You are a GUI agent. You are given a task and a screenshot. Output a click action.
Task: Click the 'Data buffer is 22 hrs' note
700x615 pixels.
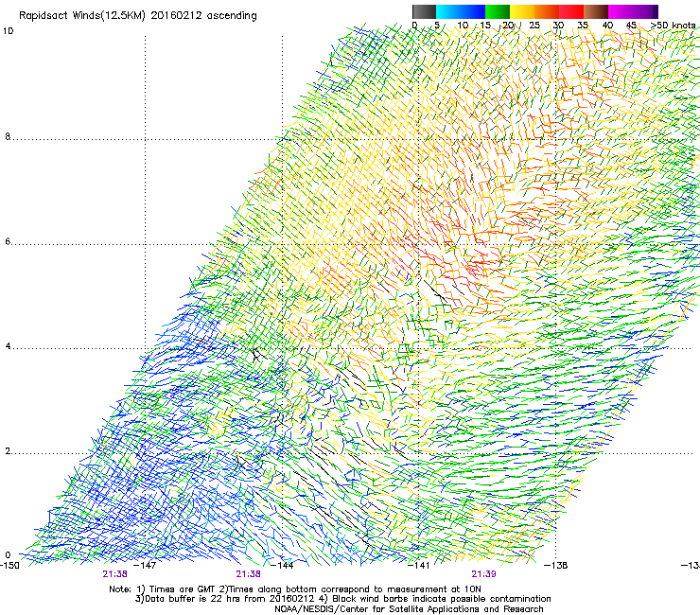(342, 599)
